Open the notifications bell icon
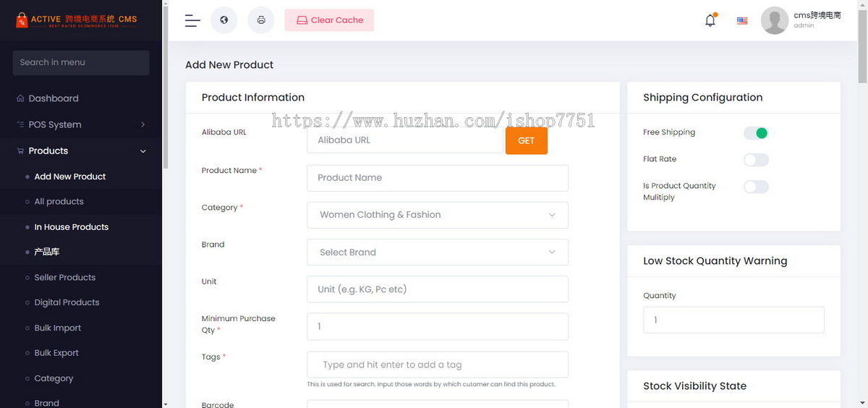This screenshot has width=868, height=408. click(710, 20)
